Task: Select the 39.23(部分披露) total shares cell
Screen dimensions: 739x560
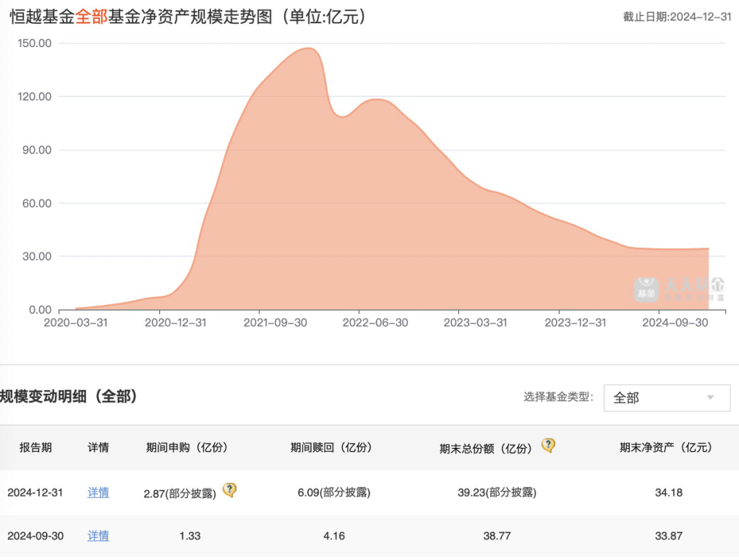Action: point(497,493)
